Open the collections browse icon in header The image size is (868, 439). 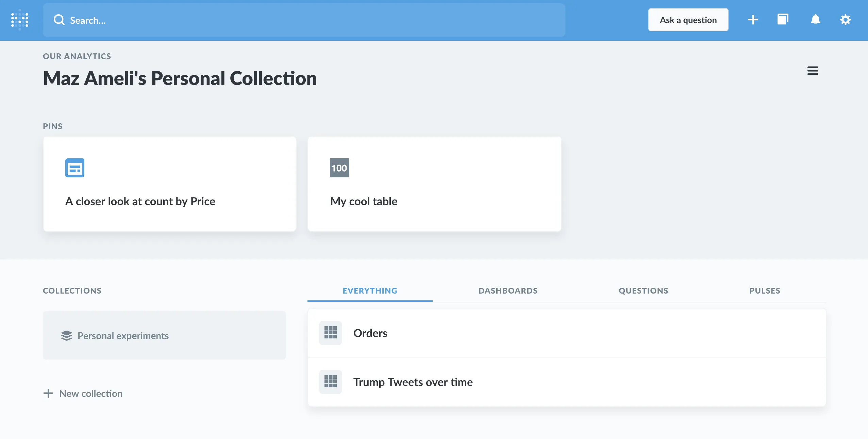pos(783,19)
